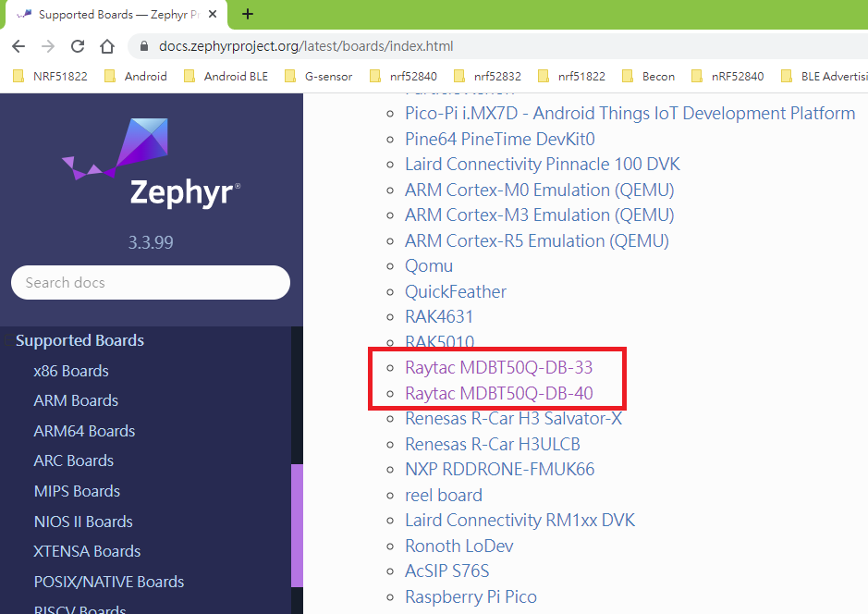Open Supported Boards sidebar section
Image resolution: width=868 pixels, height=614 pixels.
coord(79,340)
